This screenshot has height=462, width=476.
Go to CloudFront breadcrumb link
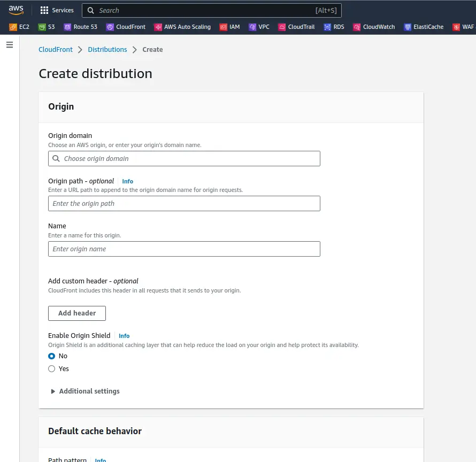56,50
